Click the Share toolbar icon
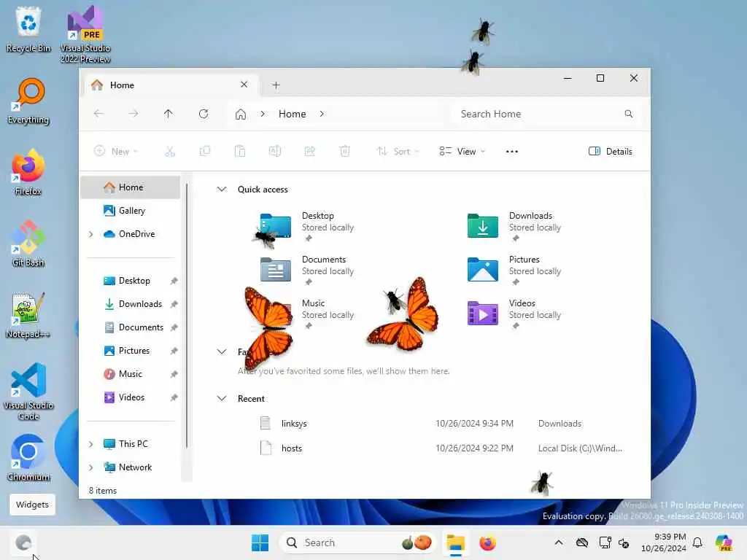 309,152
